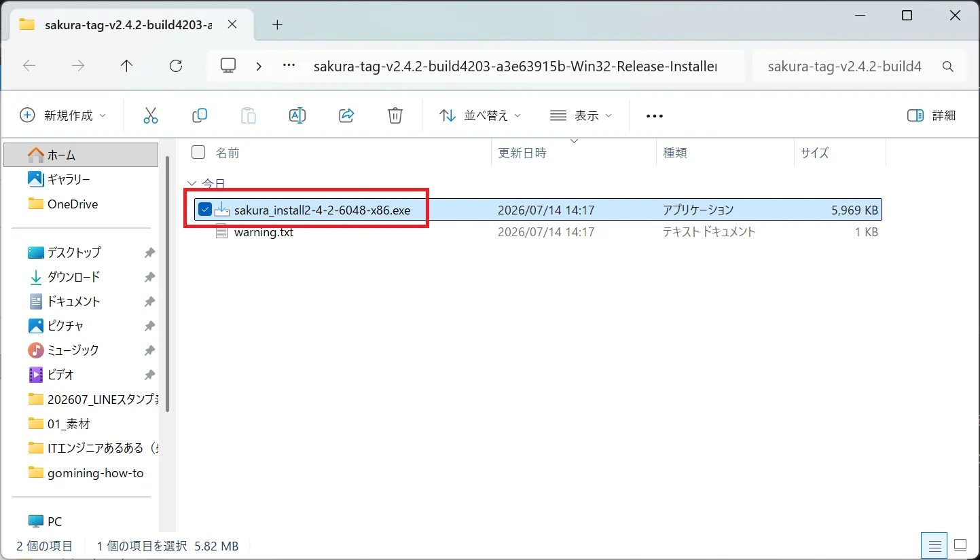Open the 並べ替え sort dropdown

click(479, 115)
